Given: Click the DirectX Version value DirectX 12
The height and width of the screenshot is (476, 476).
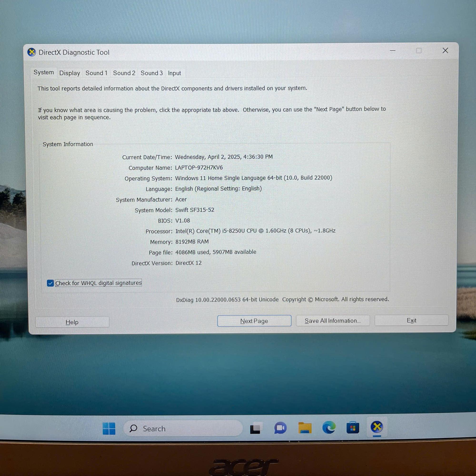Looking at the screenshot, I should click(x=188, y=263).
